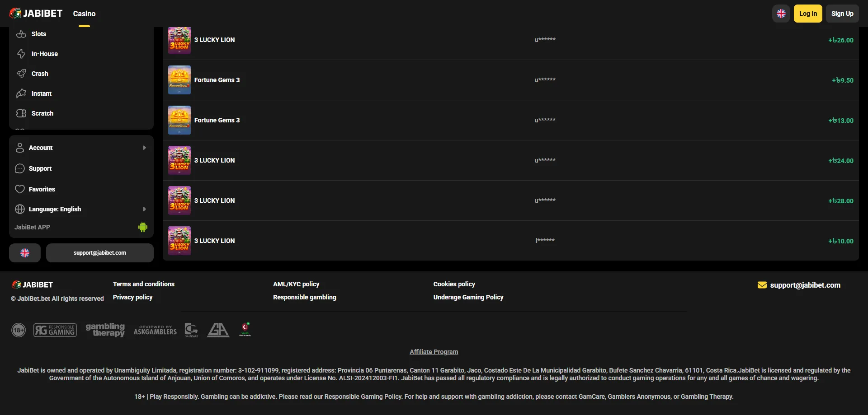Select the Instant games icon
This screenshot has width=868, height=415.
click(x=21, y=93)
